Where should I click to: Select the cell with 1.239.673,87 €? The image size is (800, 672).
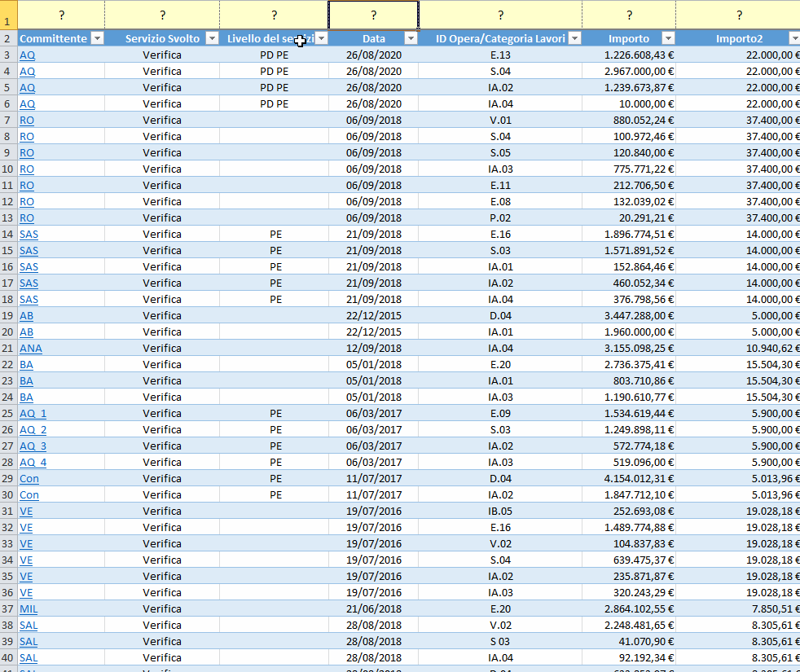pyautogui.click(x=629, y=88)
